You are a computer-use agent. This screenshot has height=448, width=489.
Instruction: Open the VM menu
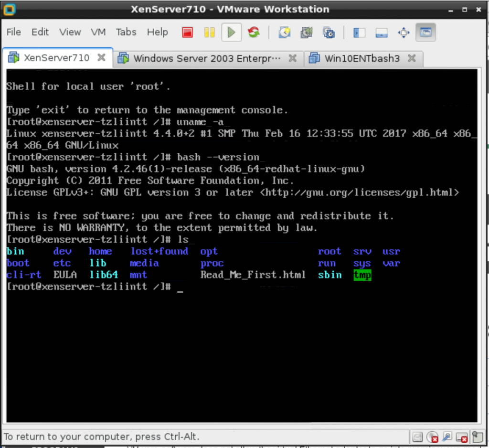click(98, 32)
